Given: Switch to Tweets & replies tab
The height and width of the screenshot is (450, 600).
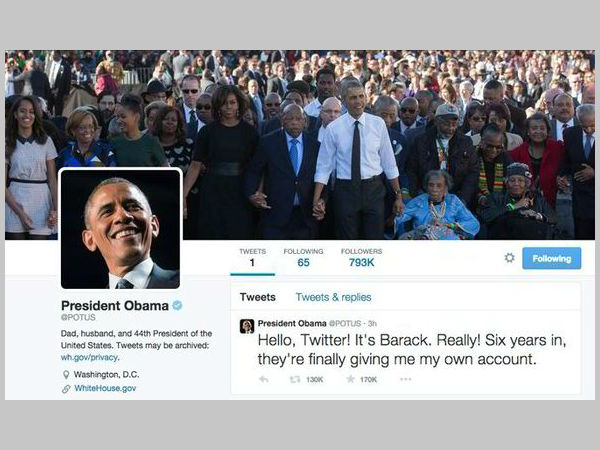Looking at the screenshot, I should pos(333,297).
